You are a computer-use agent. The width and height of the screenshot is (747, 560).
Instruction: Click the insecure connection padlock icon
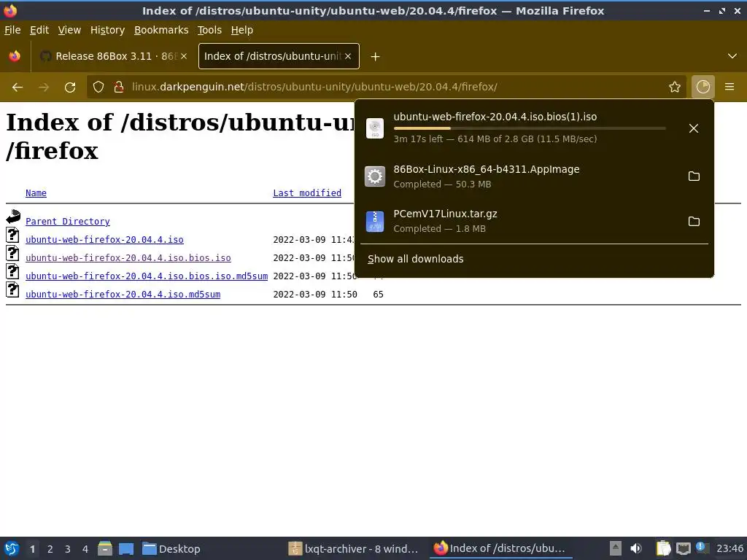(x=119, y=87)
